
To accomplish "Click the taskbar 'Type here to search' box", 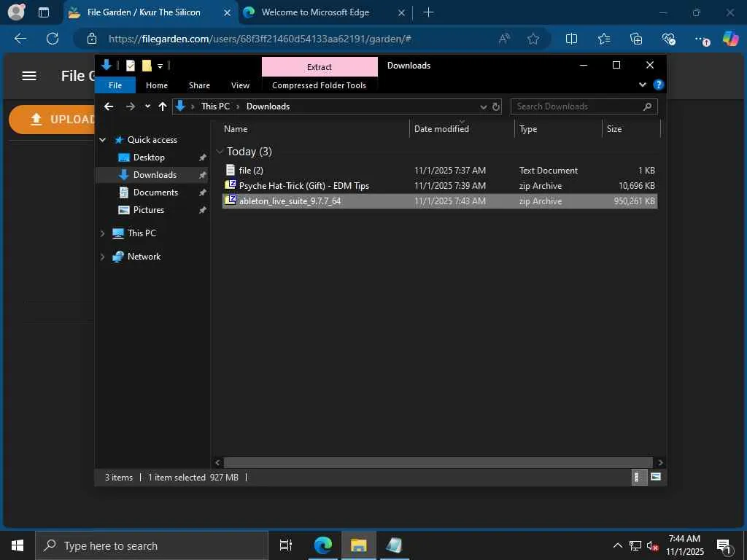I will point(152,545).
